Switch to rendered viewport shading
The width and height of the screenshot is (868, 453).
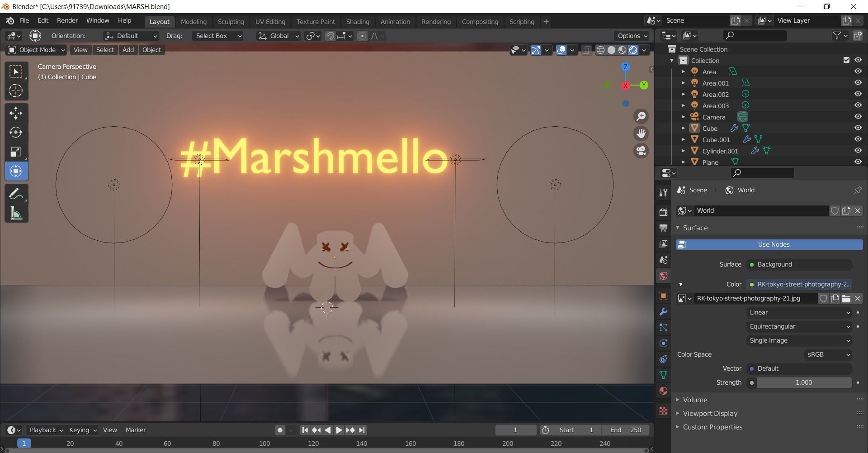pos(633,50)
